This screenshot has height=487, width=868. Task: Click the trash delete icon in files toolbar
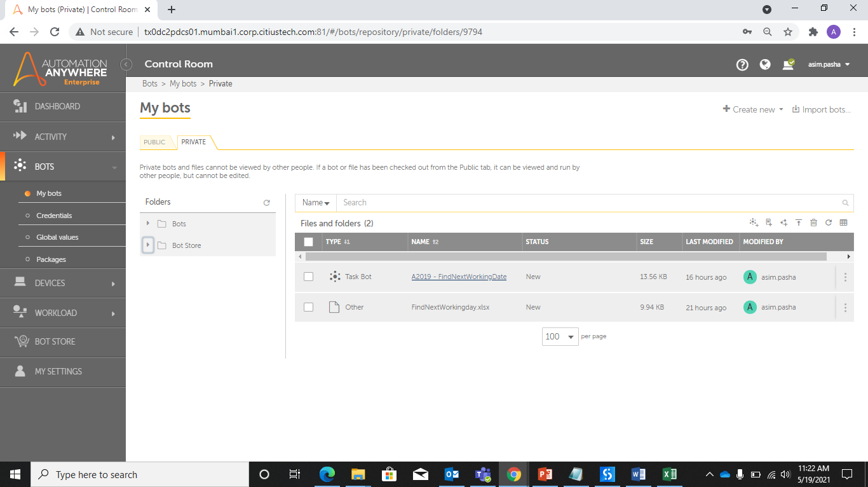(814, 223)
